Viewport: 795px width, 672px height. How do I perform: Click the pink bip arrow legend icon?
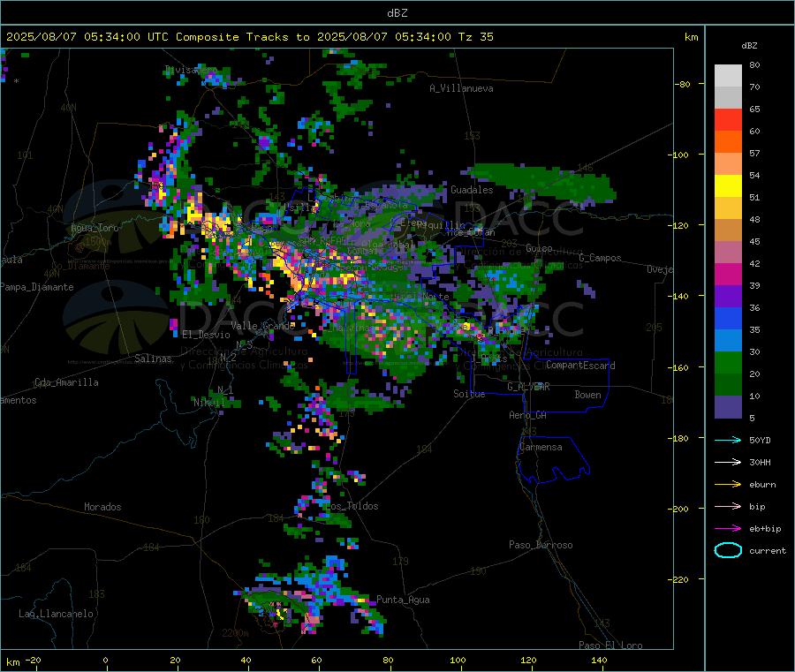pyautogui.click(x=728, y=506)
